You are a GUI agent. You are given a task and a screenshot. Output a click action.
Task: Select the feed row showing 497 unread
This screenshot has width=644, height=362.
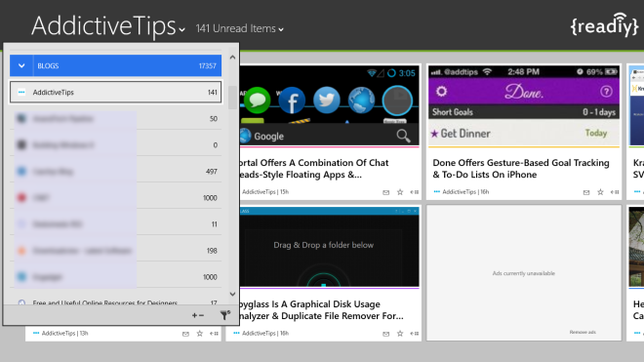tap(115, 172)
